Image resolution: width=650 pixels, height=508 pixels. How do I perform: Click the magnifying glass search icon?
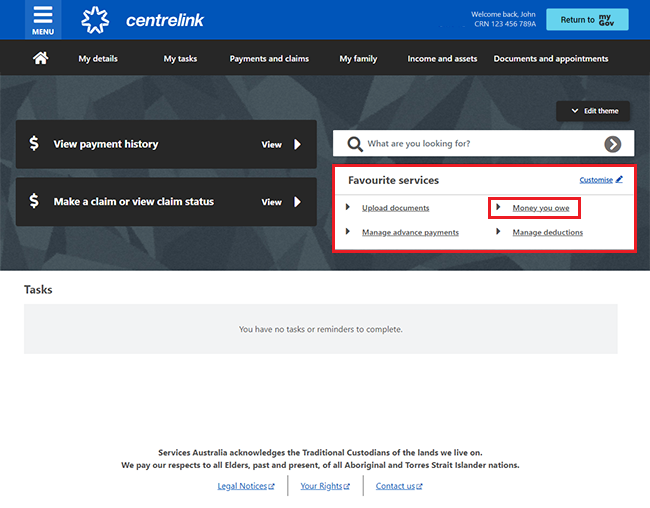coord(354,144)
